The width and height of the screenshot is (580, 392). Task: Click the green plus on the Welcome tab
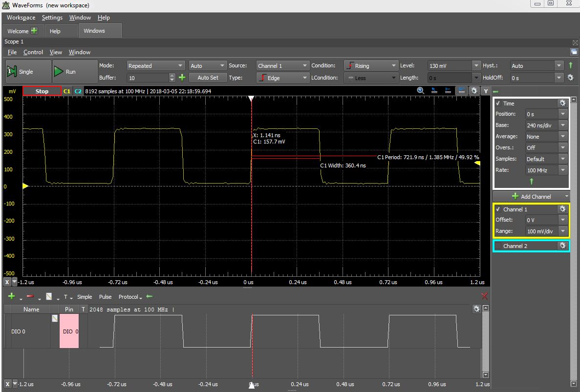tap(34, 31)
